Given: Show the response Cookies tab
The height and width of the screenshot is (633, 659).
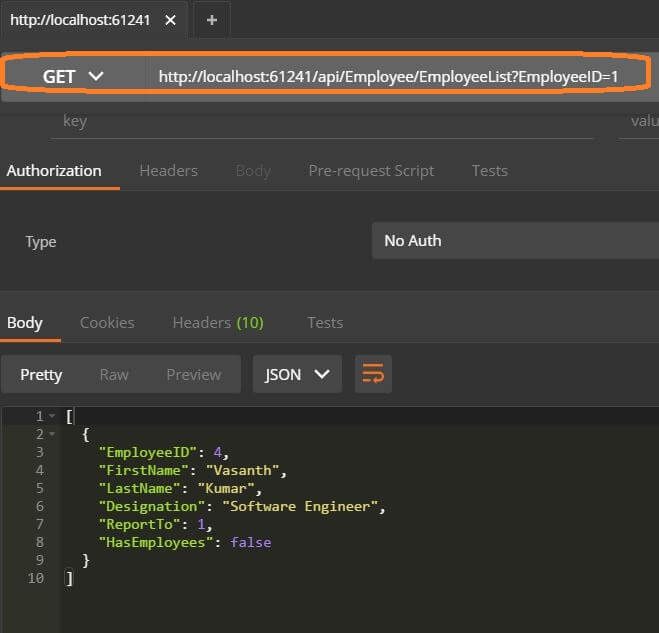Looking at the screenshot, I should click(x=107, y=322).
